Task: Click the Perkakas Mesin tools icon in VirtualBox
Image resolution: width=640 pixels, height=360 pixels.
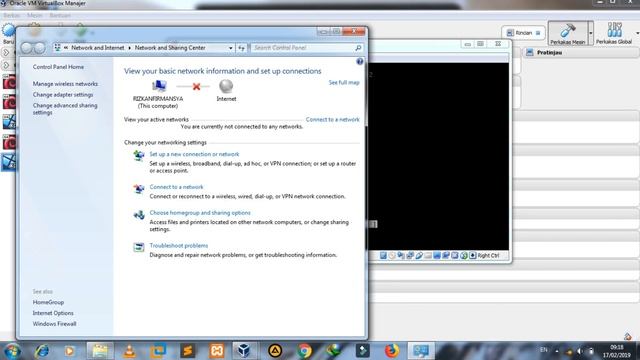Action: (x=568, y=31)
